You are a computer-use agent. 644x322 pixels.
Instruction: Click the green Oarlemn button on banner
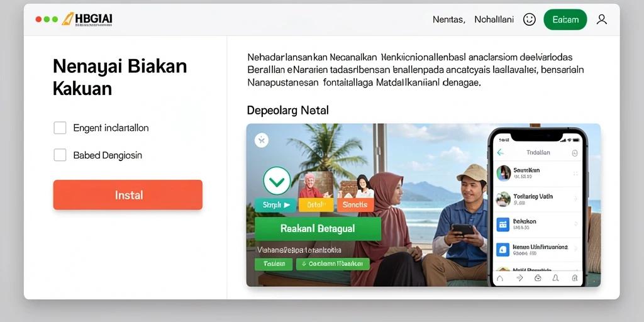(333, 264)
